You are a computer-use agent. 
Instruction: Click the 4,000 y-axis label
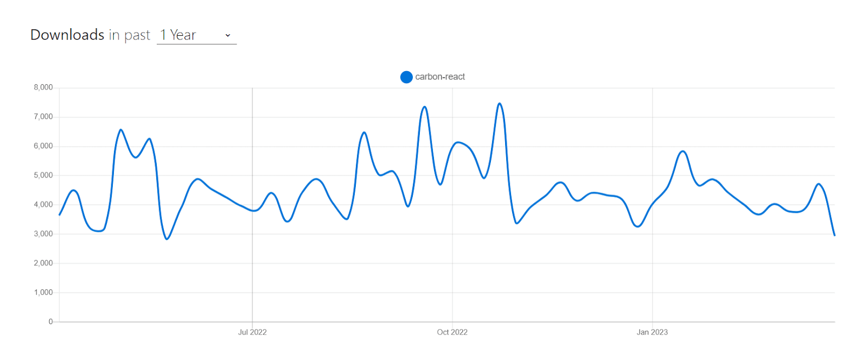43,204
